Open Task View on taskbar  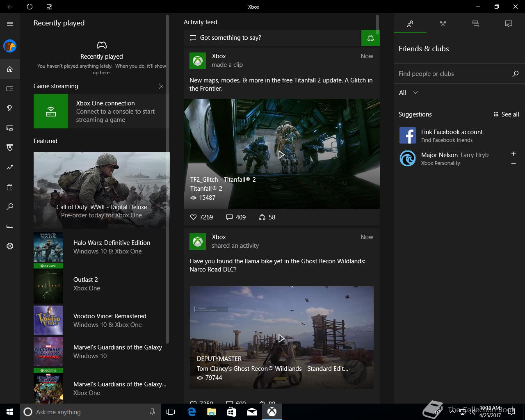(171, 412)
